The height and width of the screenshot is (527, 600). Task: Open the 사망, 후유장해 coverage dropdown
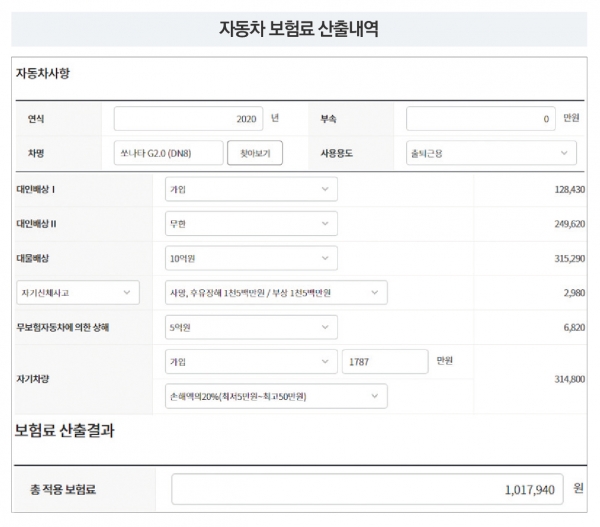tap(275, 292)
